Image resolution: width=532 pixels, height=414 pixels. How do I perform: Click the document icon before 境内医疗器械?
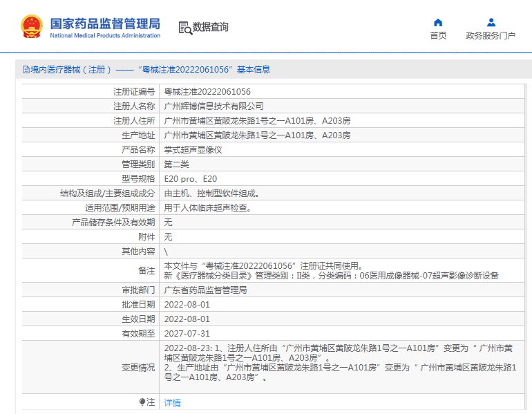tap(26, 70)
